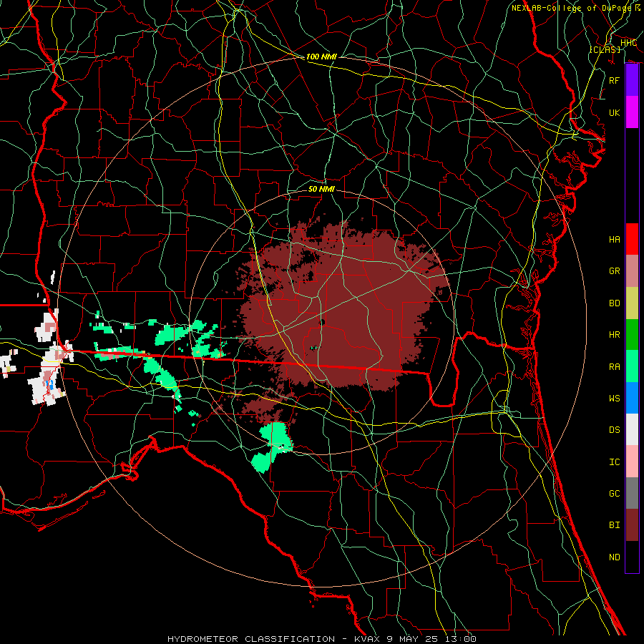Click the 50 NMI range ring label
Screen dimensions: 644x644
pos(321,189)
